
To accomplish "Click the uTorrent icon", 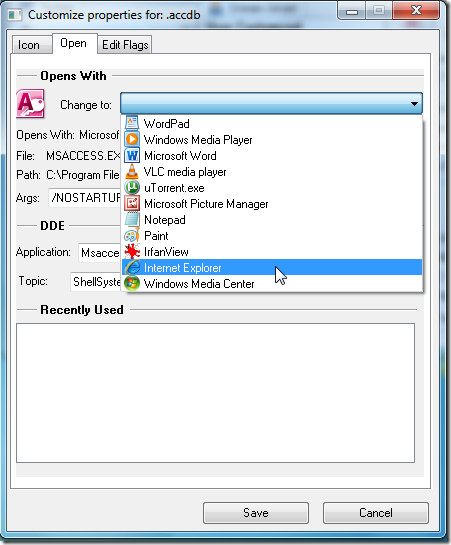I will (132, 187).
